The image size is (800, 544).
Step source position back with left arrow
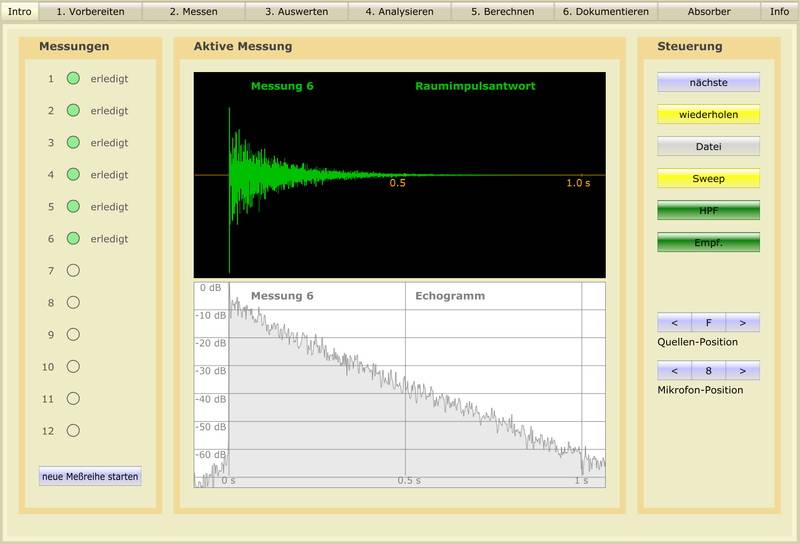pos(674,323)
